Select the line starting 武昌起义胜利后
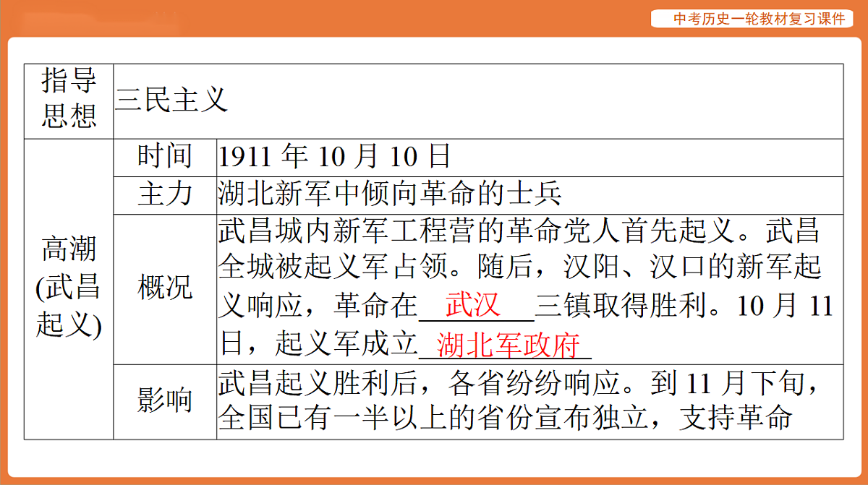 coord(518,383)
